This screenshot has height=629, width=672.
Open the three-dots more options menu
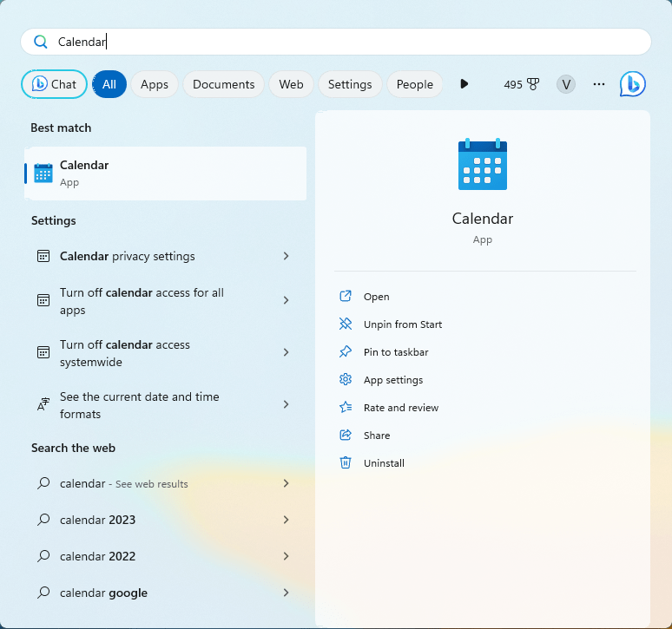tap(599, 84)
